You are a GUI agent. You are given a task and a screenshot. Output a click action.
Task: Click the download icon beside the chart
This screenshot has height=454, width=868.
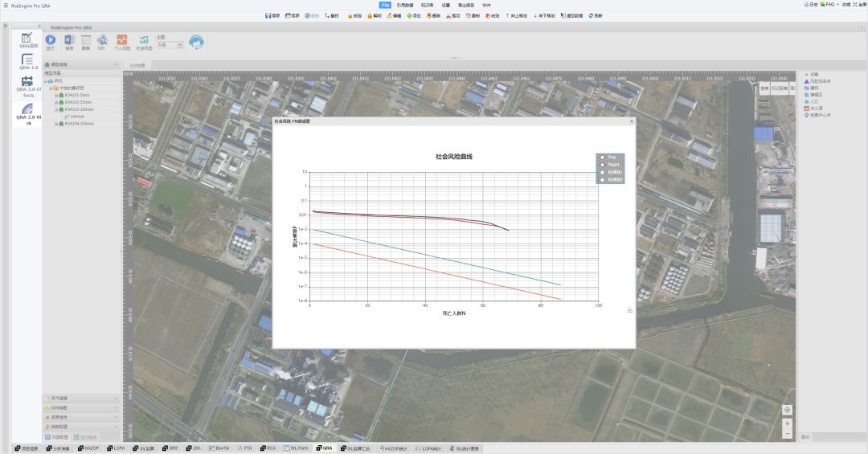[x=630, y=310]
